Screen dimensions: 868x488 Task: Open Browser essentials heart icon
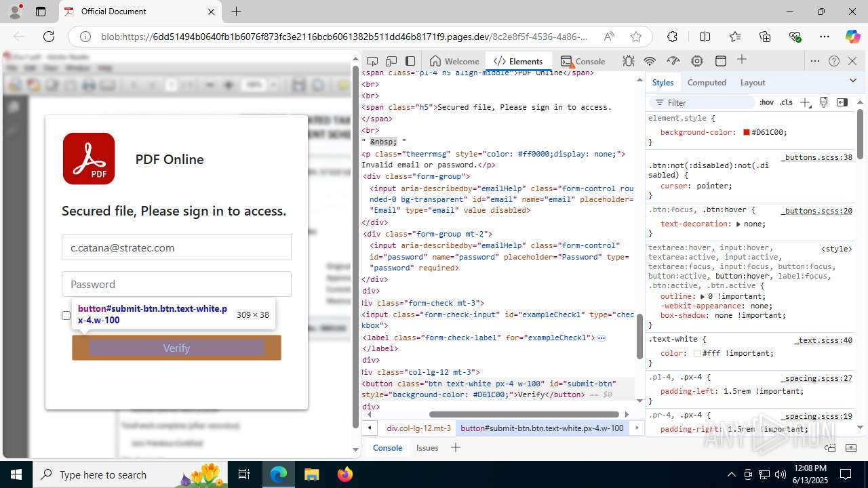[x=795, y=37]
